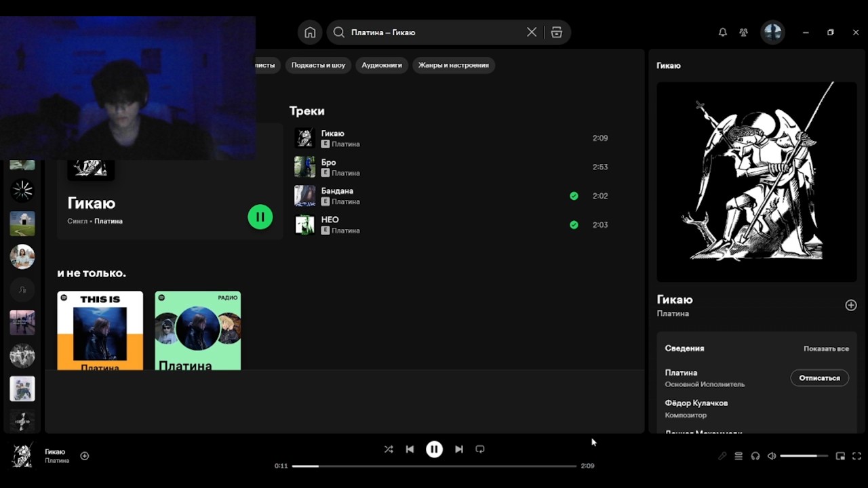Click the Бро track cover thumbnail
The width and height of the screenshot is (868, 488).
pos(304,167)
